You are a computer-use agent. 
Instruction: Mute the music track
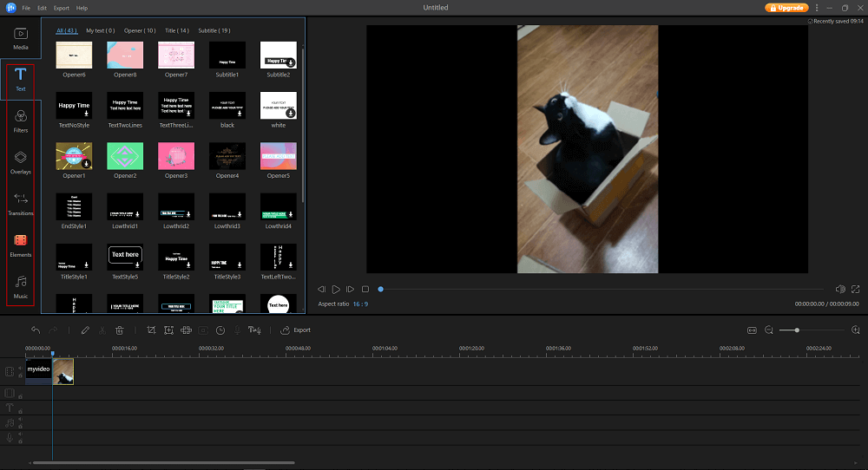tap(20, 419)
